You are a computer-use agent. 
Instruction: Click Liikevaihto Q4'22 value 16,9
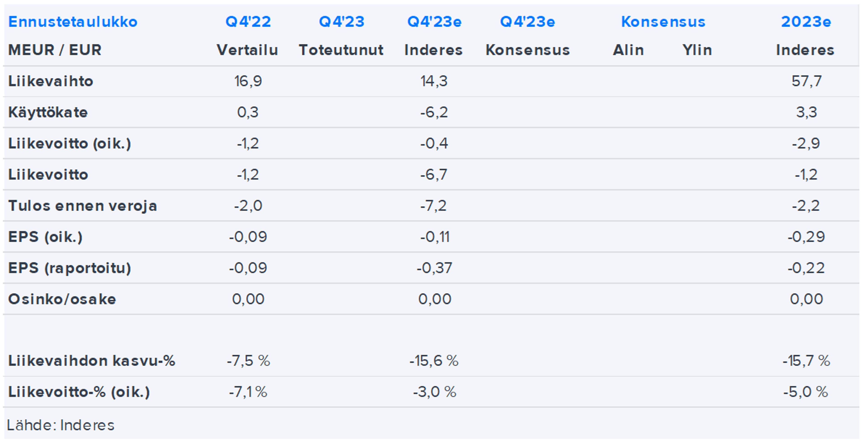pos(248,81)
